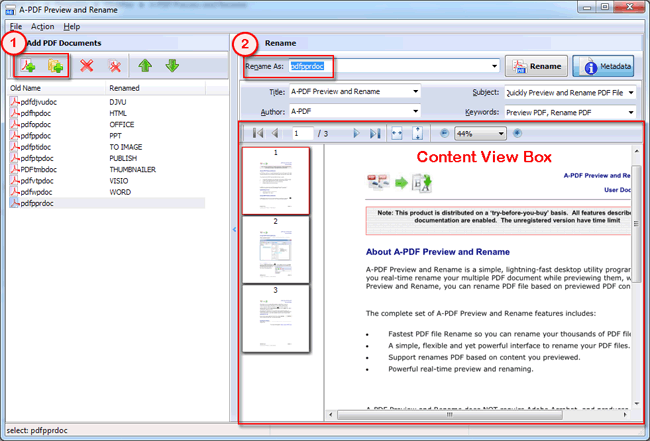Move the selected document down with the green arrow
The height and width of the screenshot is (441, 650).
[x=172, y=65]
